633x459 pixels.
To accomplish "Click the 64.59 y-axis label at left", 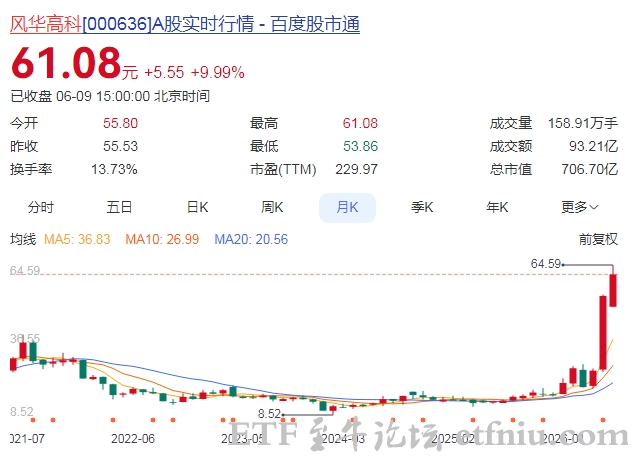I will pos(25,270).
